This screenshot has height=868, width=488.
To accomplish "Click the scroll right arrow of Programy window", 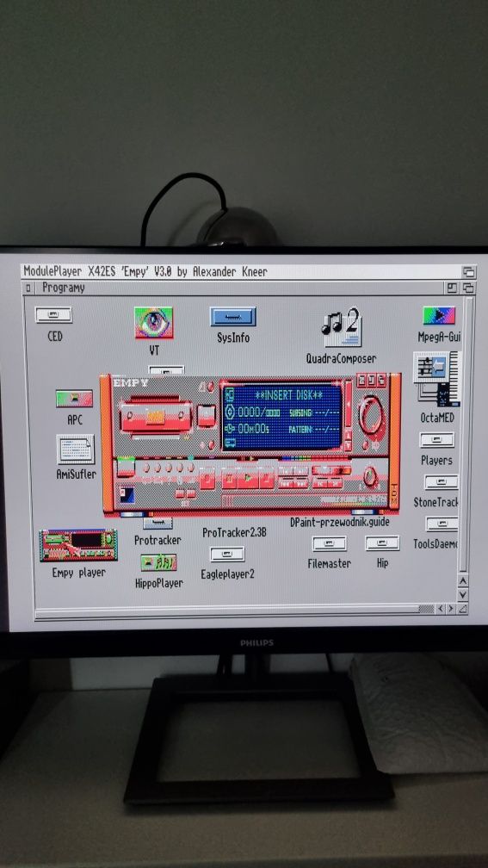I will point(451,609).
